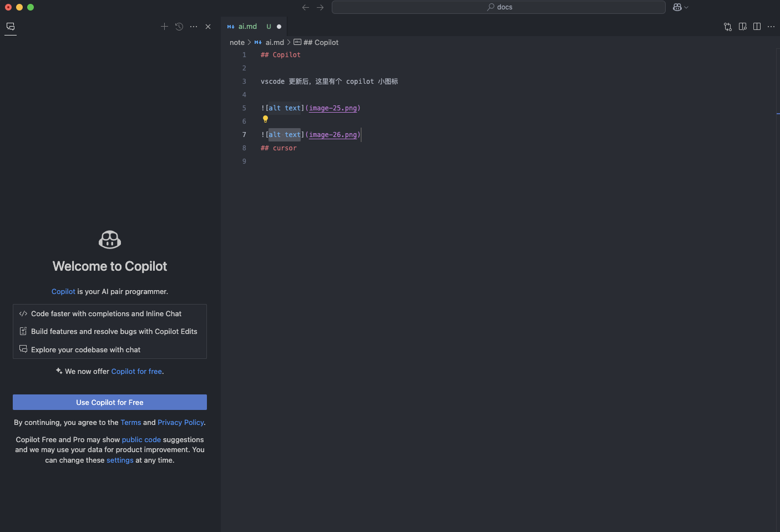Screen dimensions: 780x532
Task: Click the ## cursor heading text
Action: pos(278,148)
